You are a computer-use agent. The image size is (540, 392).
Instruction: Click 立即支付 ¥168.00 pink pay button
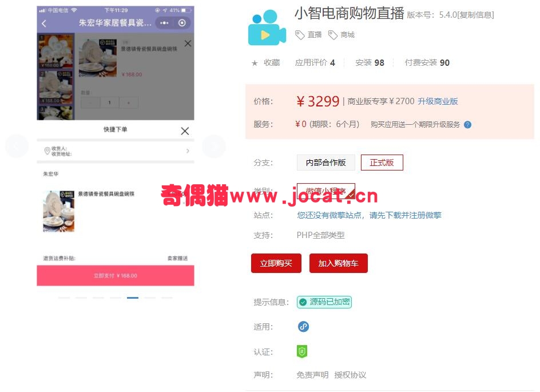tap(116, 276)
